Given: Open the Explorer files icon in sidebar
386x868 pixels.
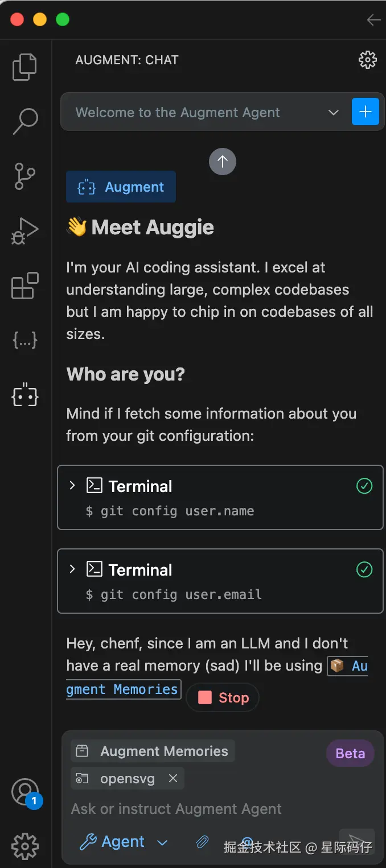Looking at the screenshot, I should coord(24,67).
